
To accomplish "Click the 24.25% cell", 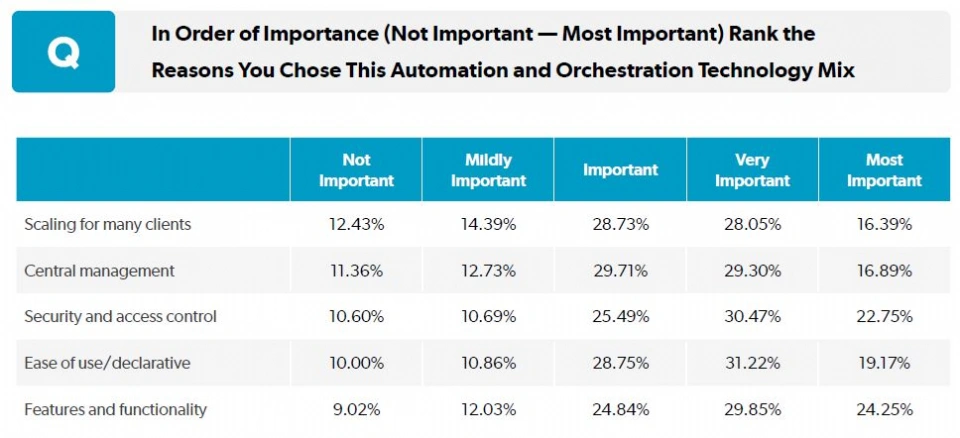I will pos(884,409).
